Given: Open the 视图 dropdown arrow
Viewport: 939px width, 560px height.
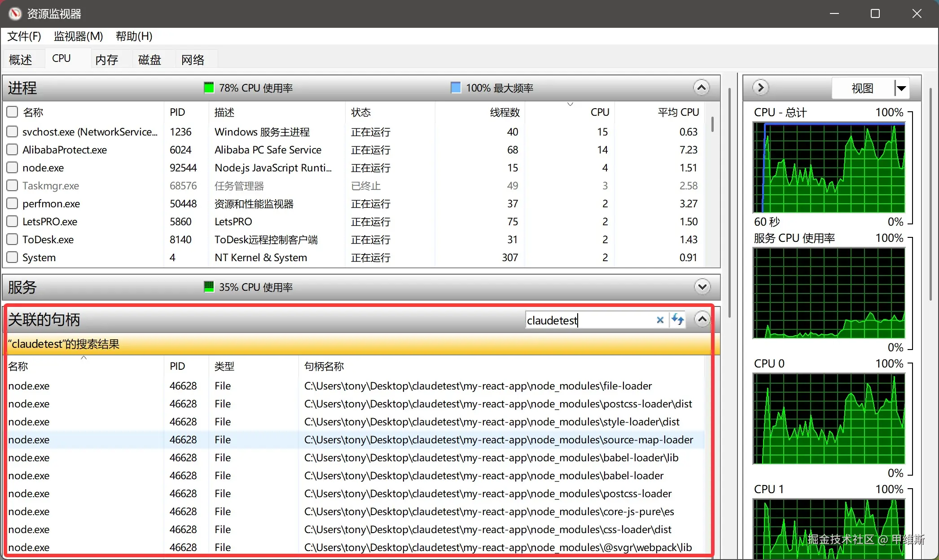Looking at the screenshot, I should click(x=901, y=88).
